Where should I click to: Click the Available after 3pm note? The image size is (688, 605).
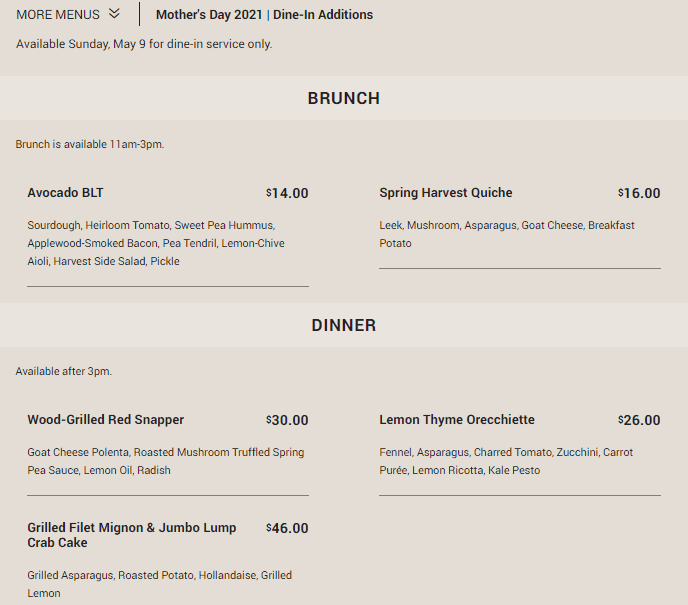click(64, 371)
